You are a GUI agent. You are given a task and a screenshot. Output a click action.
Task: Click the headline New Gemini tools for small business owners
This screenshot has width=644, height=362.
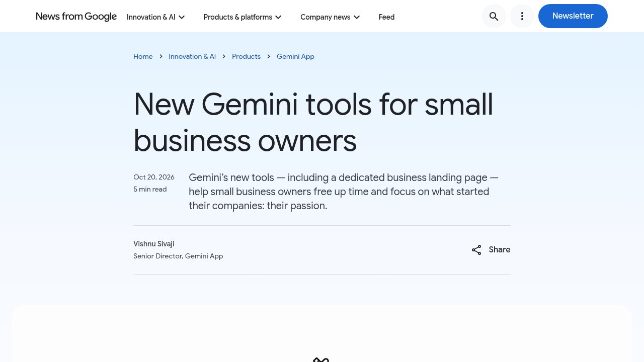(x=313, y=122)
